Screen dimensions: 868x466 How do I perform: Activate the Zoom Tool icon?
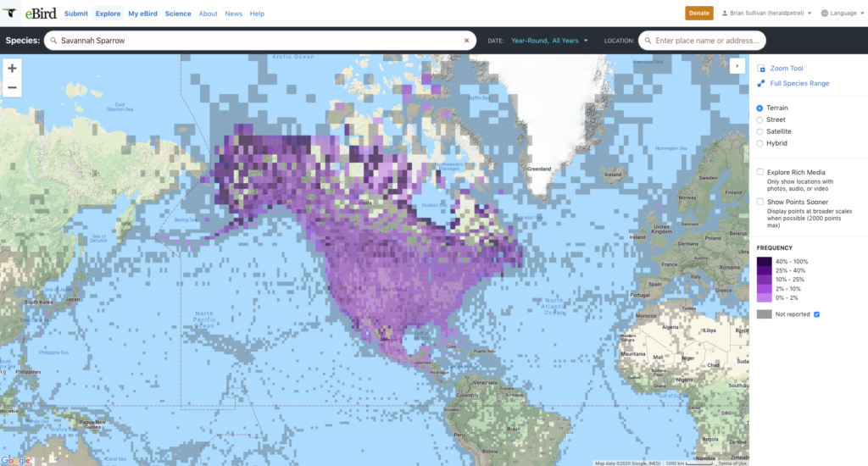click(x=761, y=69)
